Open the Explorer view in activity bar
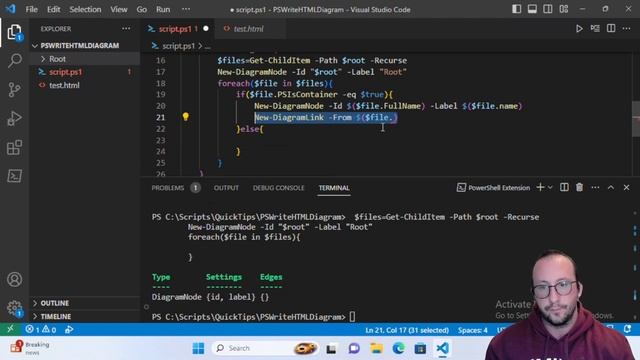640x360 pixels. tap(14, 32)
